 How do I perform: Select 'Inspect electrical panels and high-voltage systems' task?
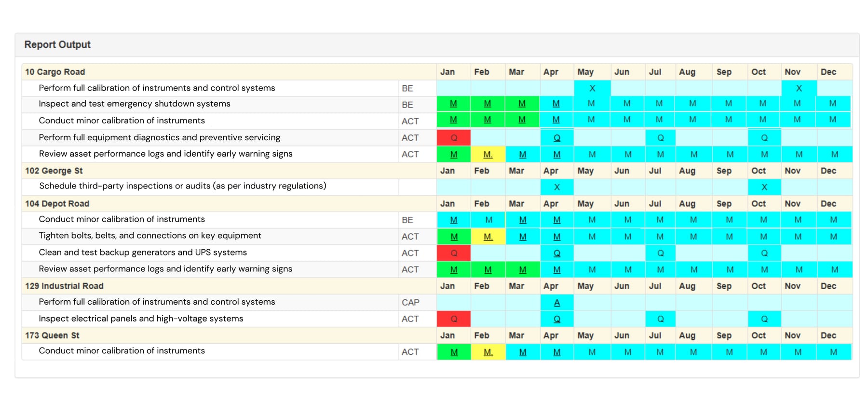click(x=141, y=319)
